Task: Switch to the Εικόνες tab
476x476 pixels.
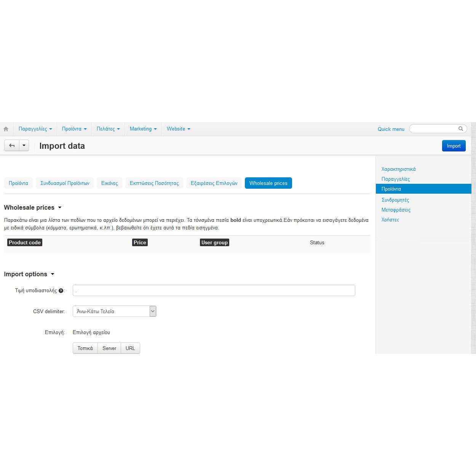Action: pos(109,183)
